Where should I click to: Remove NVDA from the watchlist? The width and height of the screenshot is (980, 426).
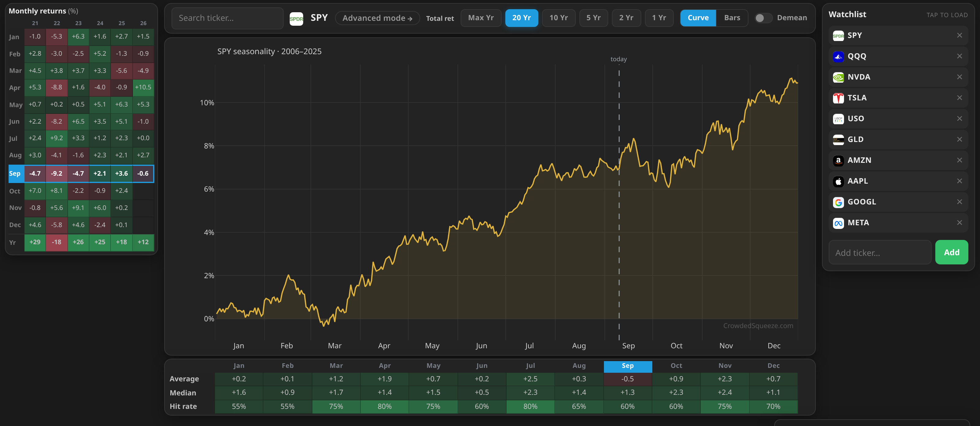(x=959, y=77)
